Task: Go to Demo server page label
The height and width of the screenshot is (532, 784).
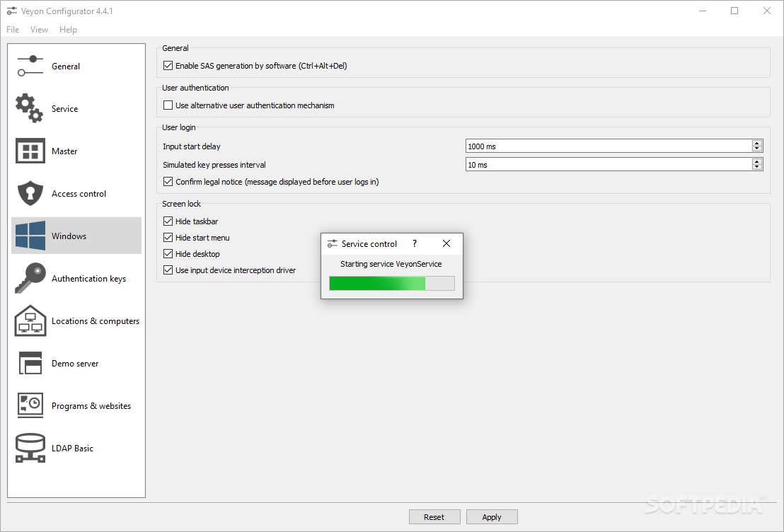Action: [75, 364]
